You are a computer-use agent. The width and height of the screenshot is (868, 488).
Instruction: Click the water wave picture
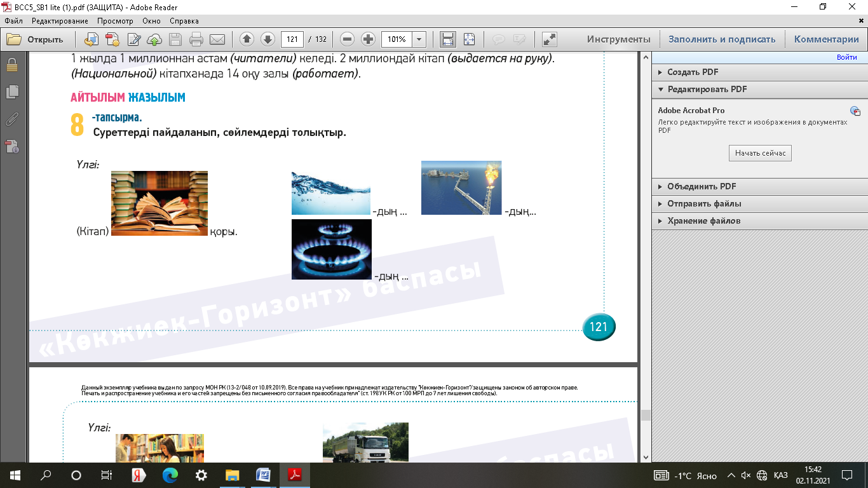(330, 193)
